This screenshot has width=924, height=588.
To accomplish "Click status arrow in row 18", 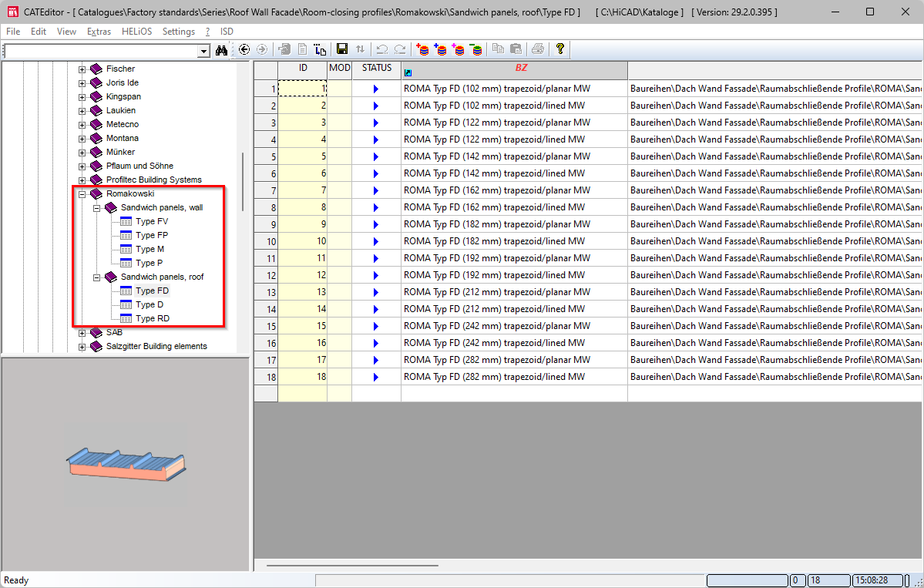I will coord(375,377).
